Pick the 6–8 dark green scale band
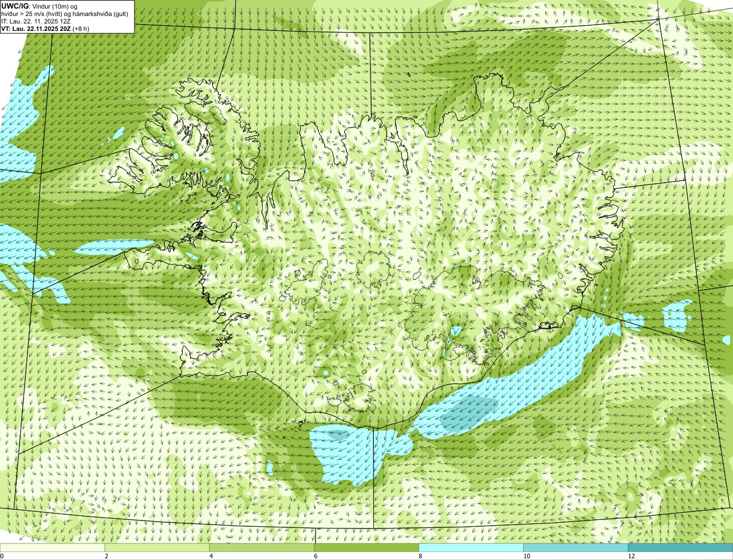The image size is (733, 560). 366,547
